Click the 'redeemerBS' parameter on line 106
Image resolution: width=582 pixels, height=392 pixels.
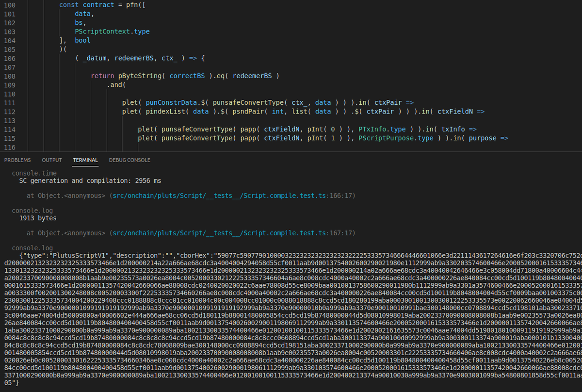click(134, 58)
